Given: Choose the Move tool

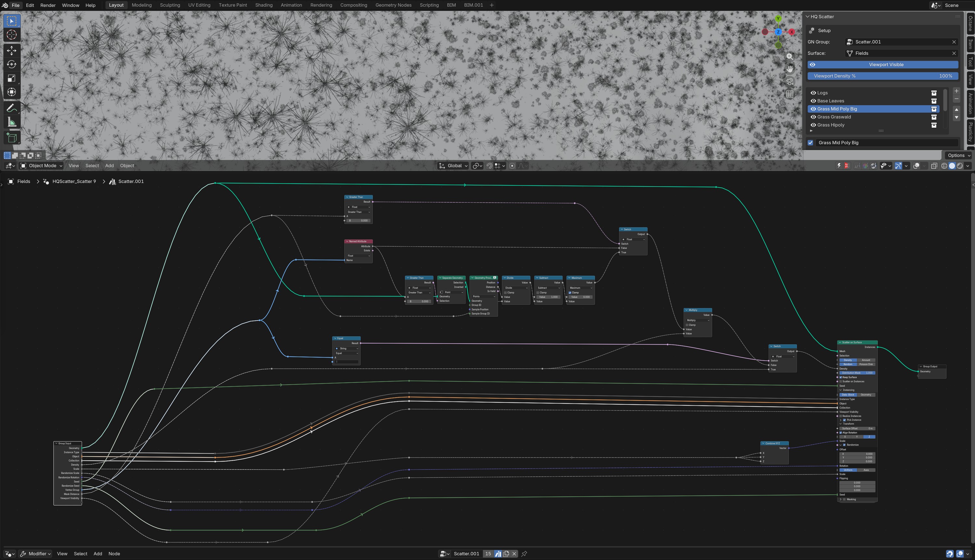Looking at the screenshot, I should click(12, 50).
